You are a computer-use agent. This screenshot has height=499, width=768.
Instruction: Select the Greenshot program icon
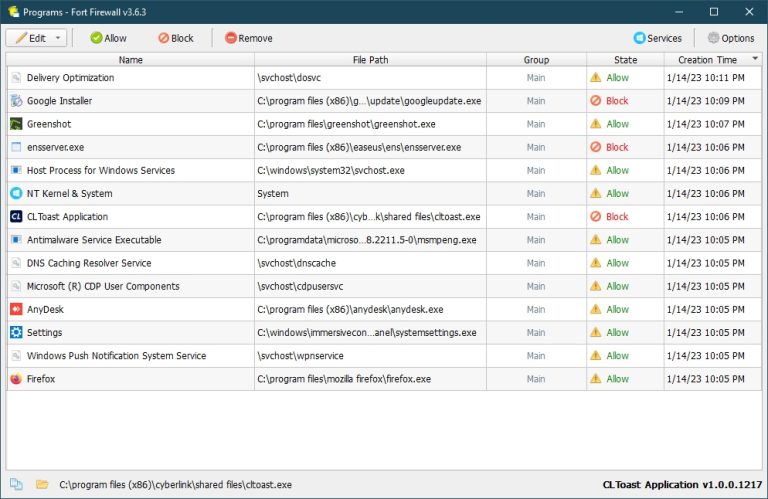coord(16,124)
